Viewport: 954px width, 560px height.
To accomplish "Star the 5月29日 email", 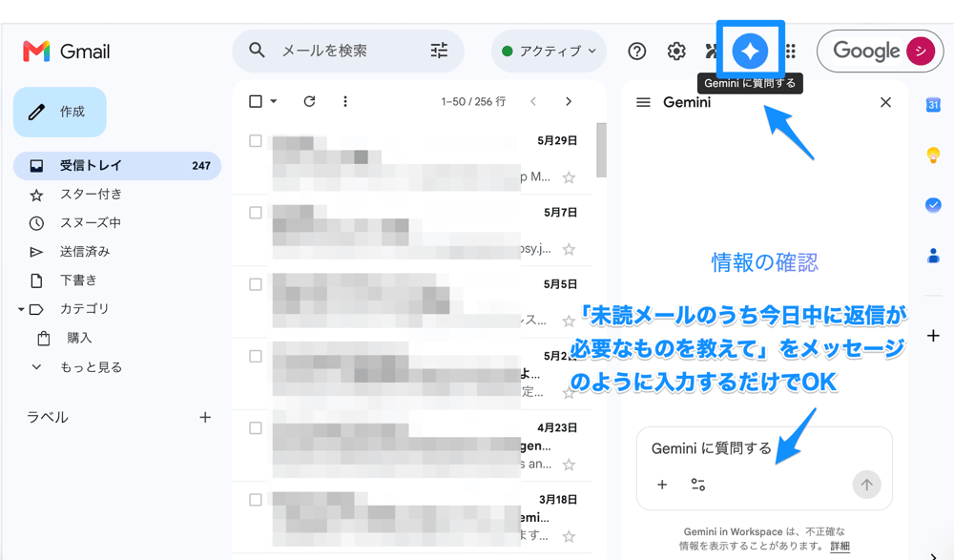I will [x=569, y=177].
